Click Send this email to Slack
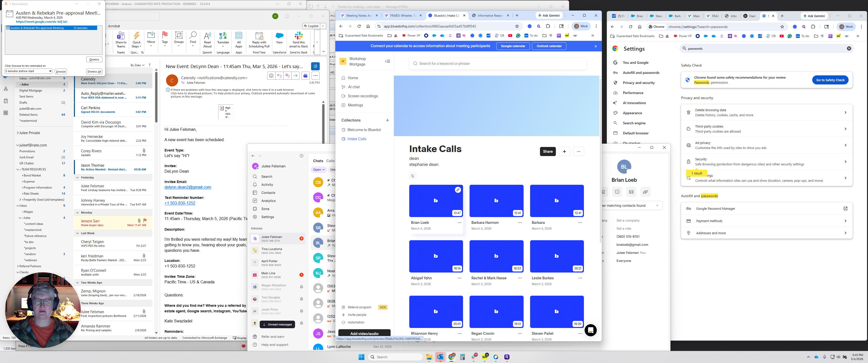 point(299,40)
